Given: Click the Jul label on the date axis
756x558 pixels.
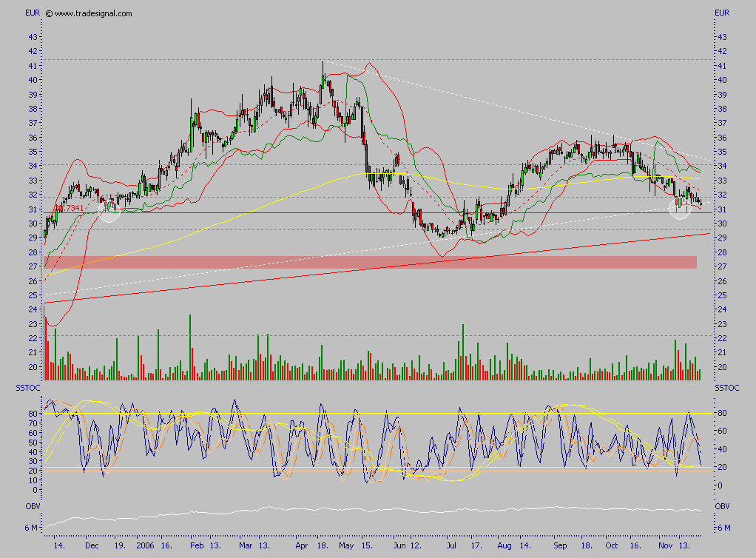Looking at the screenshot, I should coord(451,545).
